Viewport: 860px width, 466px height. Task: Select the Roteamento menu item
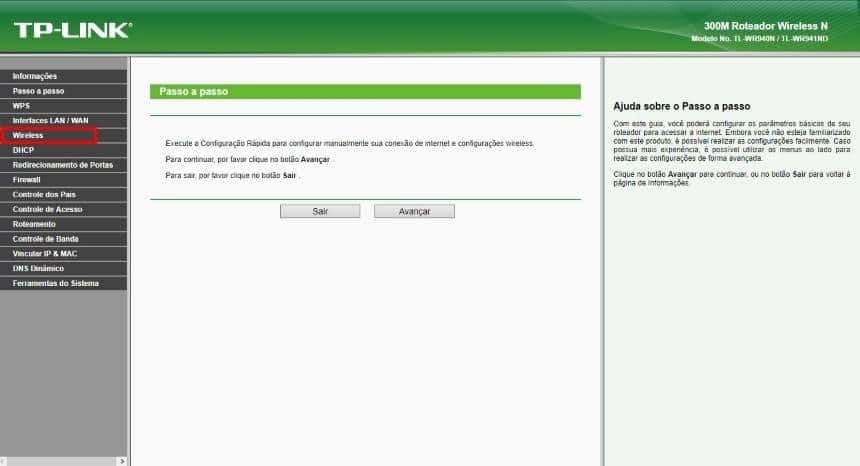click(x=63, y=224)
